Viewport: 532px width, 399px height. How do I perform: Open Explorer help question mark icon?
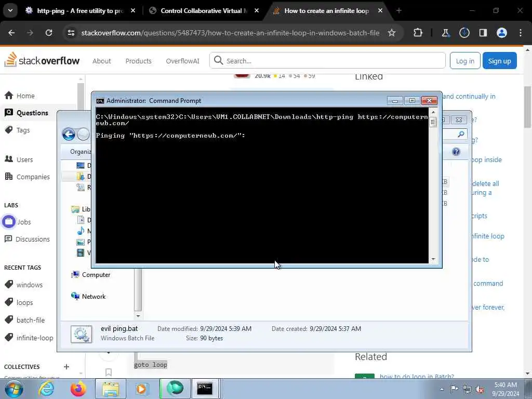point(456,152)
